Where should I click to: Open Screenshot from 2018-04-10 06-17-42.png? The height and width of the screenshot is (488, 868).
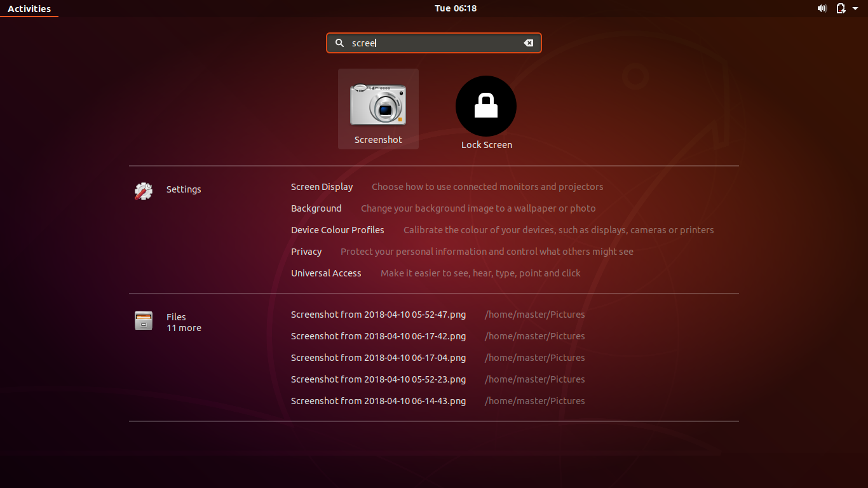click(x=378, y=335)
